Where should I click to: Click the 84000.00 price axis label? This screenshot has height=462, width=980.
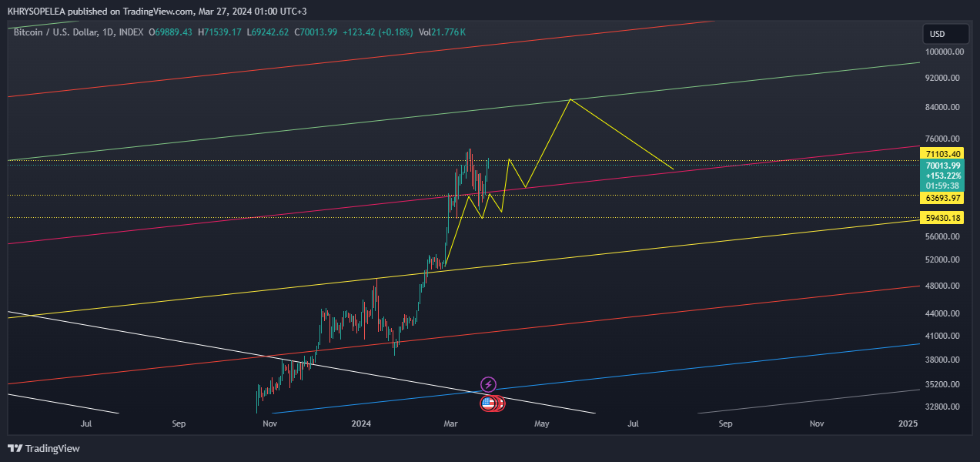click(x=944, y=107)
